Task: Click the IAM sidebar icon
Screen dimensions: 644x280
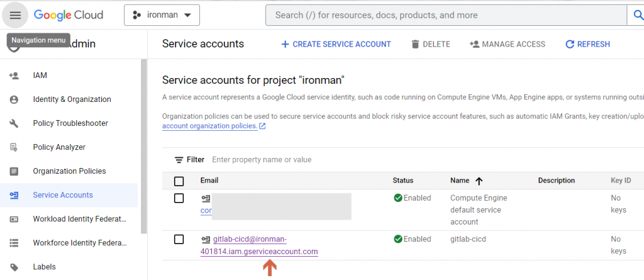Action: click(14, 76)
